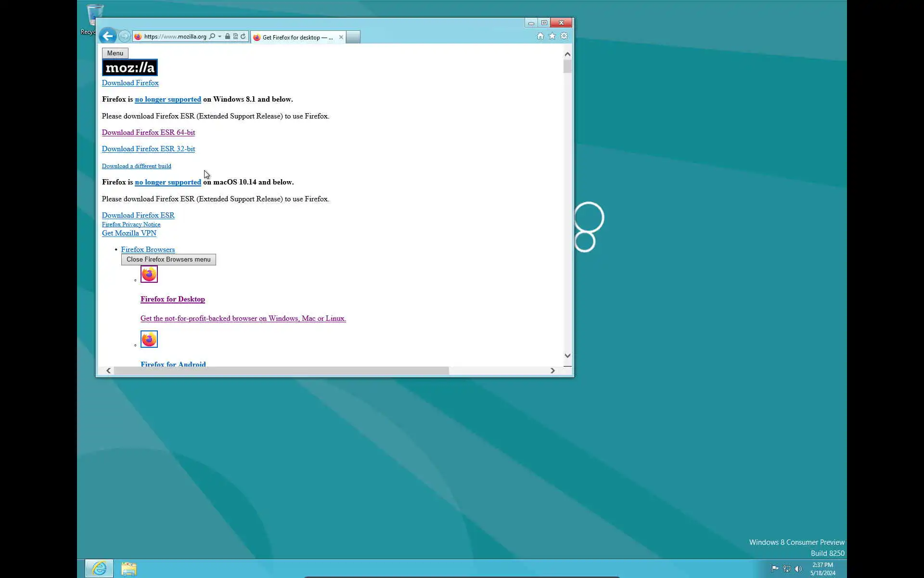Click the Firefox for Desktop logo image
Viewport: 924px width, 578px height.
pyautogui.click(x=149, y=274)
